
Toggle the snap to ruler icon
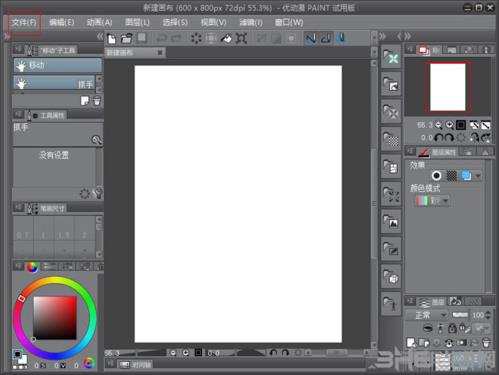click(x=310, y=38)
